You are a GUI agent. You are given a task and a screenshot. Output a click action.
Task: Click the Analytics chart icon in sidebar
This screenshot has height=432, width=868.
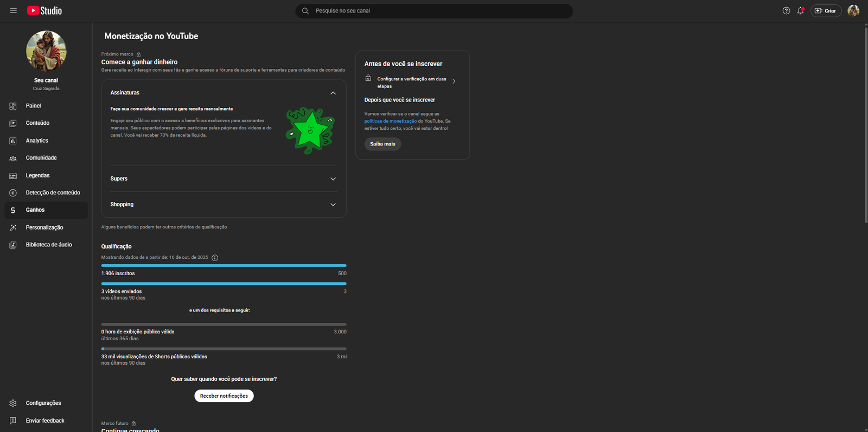pyautogui.click(x=13, y=141)
